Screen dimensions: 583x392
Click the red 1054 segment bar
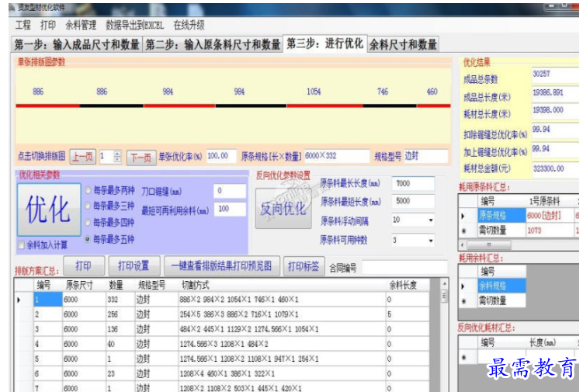(325, 106)
